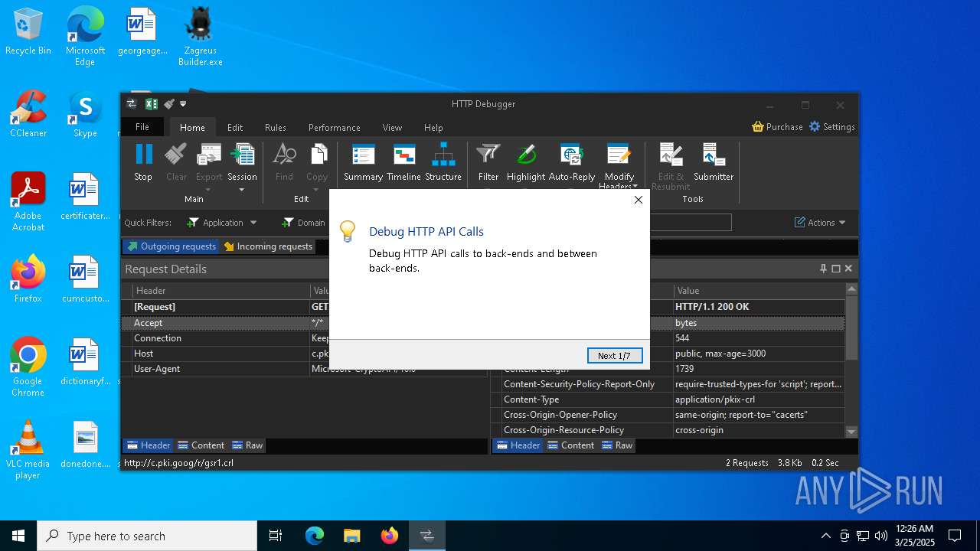The image size is (980, 551).
Task: Click the Filter funnel icon
Action: [x=488, y=155]
